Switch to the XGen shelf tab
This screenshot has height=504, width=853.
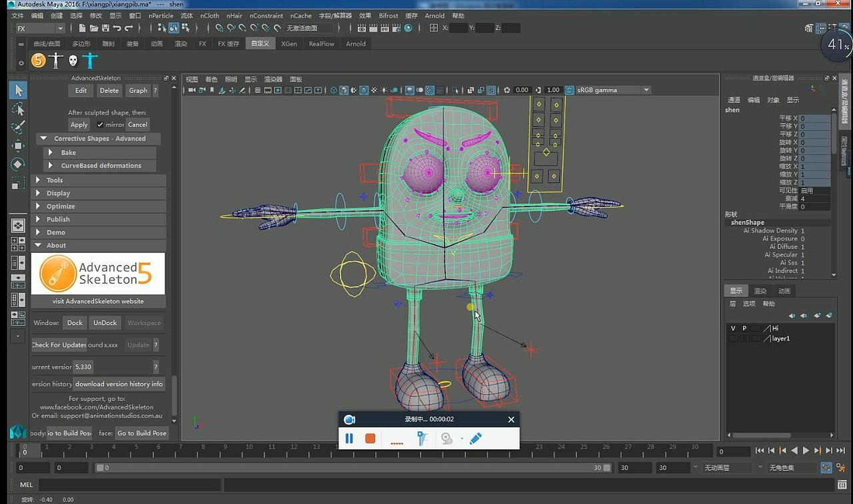click(289, 44)
